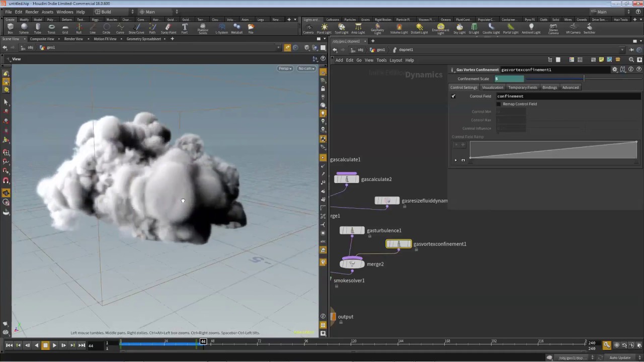The height and width of the screenshot is (362, 644).
Task: Switch to the Geometry Spreadsheet tab
Action: click(x=144, y=39)
